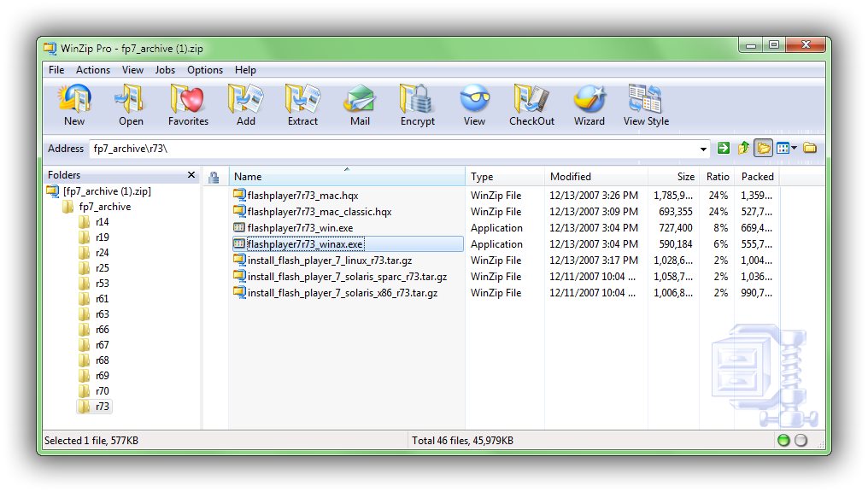
Task: Select folder r73 in tree
Action: [x=102, y=407]
